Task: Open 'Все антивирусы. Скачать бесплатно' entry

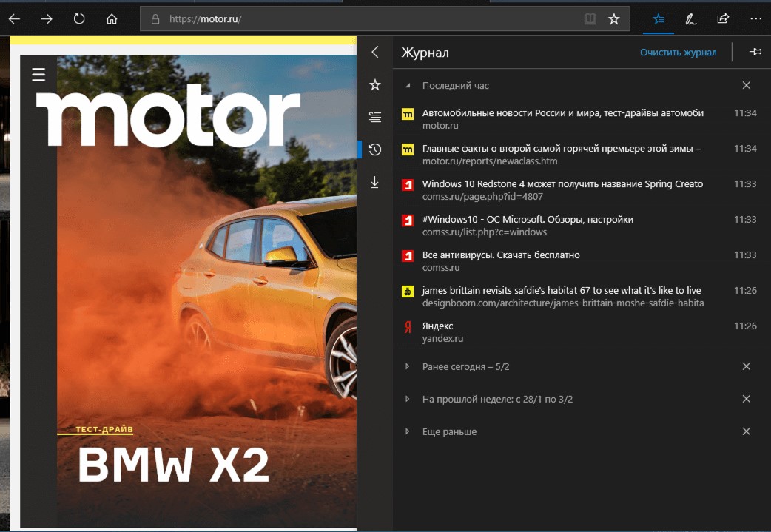Action: [x=579, y=260]
